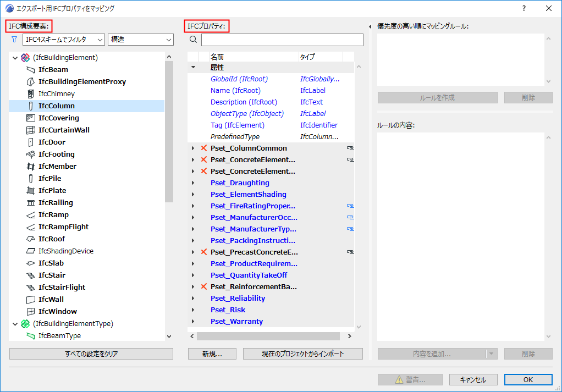Select the ObjectType (IfcObject) attribute
The height and width of the screenshot is (392, 562).
247,114
